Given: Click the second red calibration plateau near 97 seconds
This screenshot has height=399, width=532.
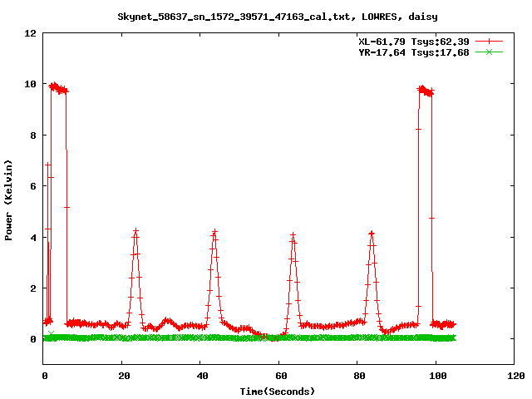Looking at the screenshot, I should [426, 91].
